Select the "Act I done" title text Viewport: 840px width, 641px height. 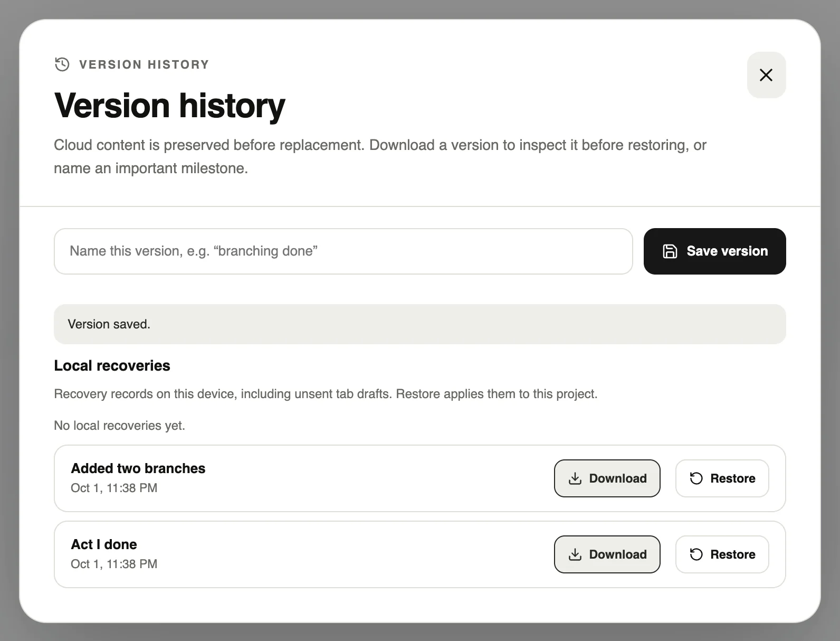pyautogui.click(x=104, y=544)
